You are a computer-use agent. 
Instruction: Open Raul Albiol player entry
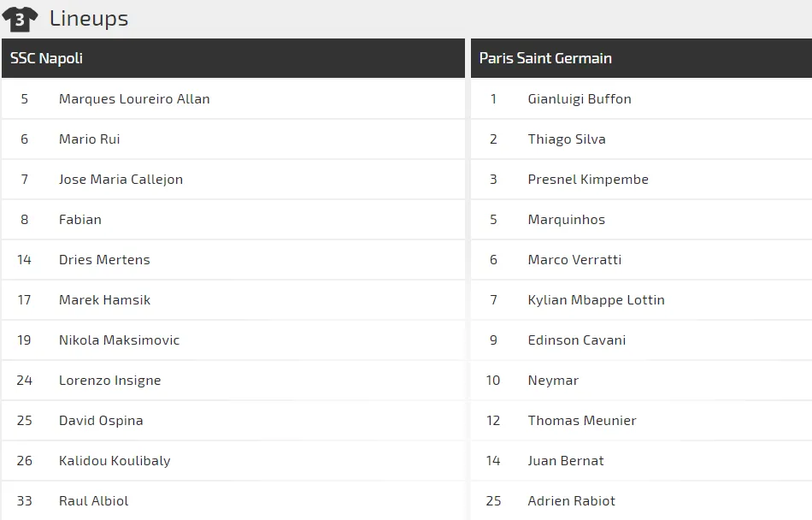94,501
